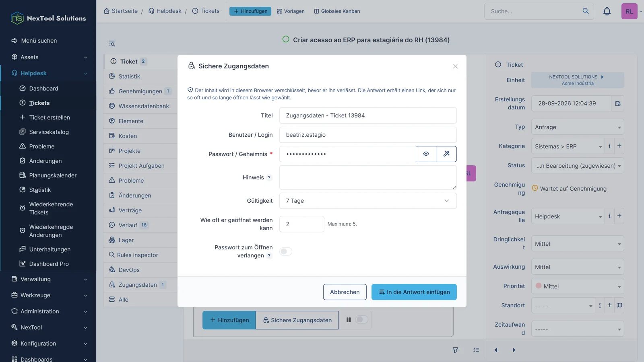Click the top-bar Hinzufügen button

250,11
